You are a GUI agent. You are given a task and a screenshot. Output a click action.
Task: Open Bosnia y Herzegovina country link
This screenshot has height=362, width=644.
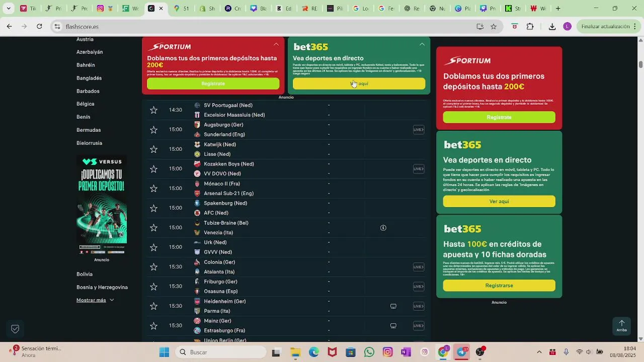[x=102, y=287]
